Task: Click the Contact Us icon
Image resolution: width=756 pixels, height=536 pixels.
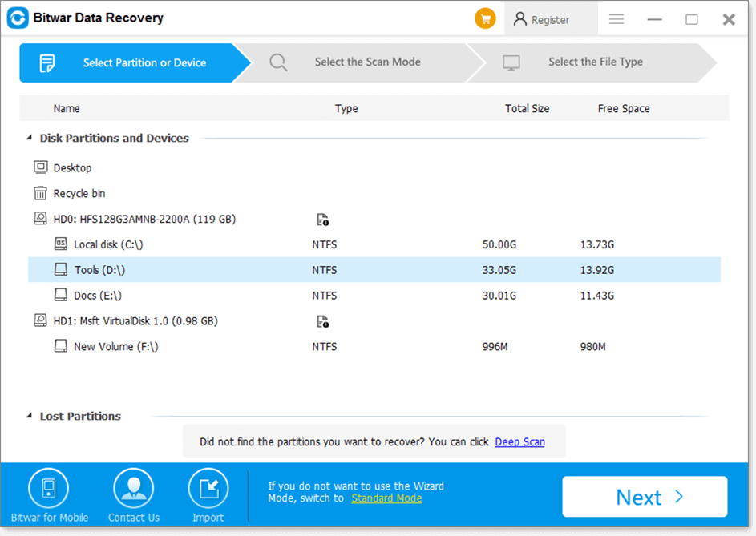Action: point(133,490)
